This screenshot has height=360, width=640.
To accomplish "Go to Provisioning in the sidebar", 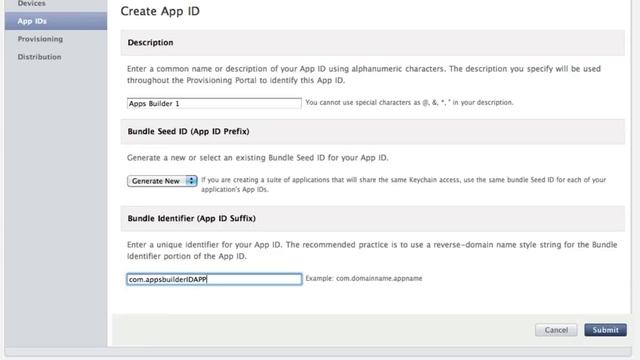I will [x=40, y=39].
